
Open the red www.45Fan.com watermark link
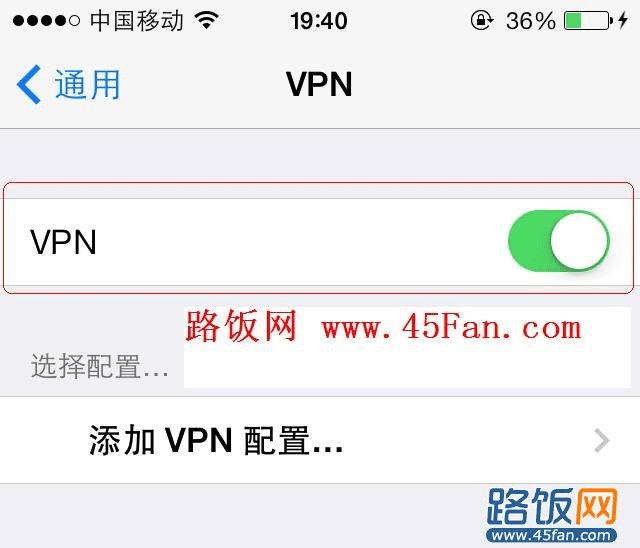451,328
